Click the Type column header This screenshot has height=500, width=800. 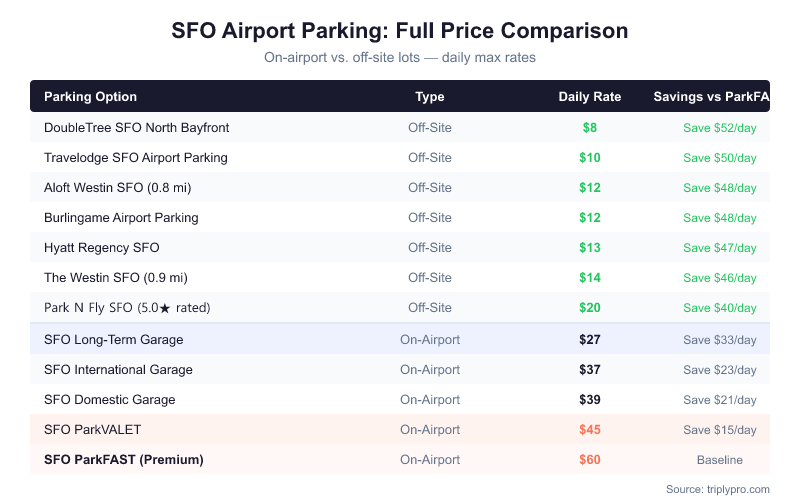[430, 97]
